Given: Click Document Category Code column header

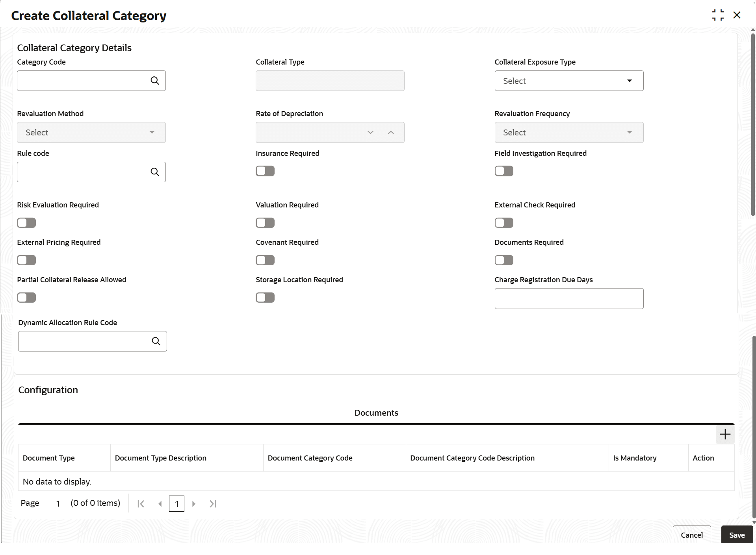Looking at the screenshot, I should tap(334, 458).
